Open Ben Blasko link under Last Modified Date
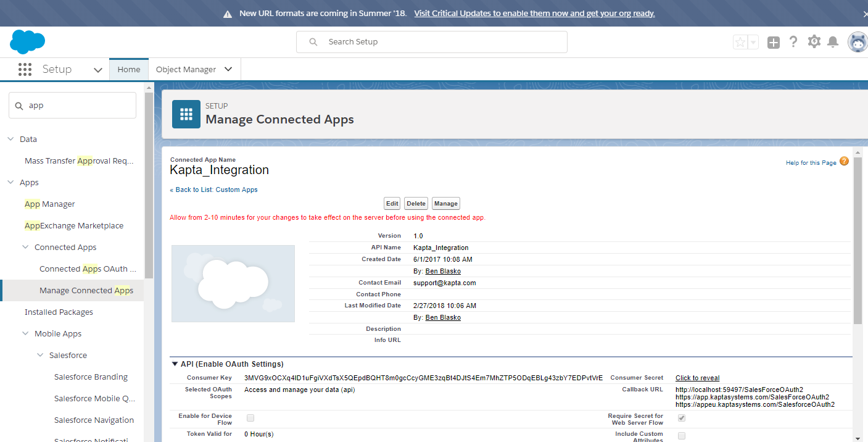Viewport: 868px width, 442px height. tap(443, 317)
